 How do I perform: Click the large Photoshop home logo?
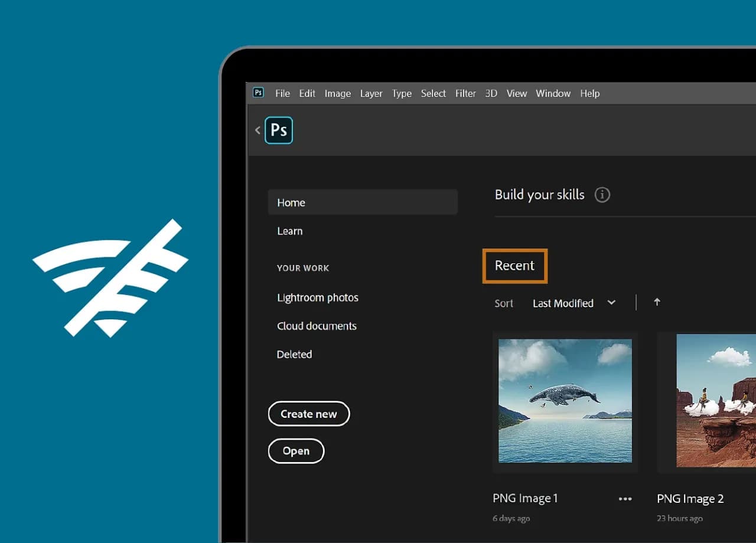pos(279,130)
